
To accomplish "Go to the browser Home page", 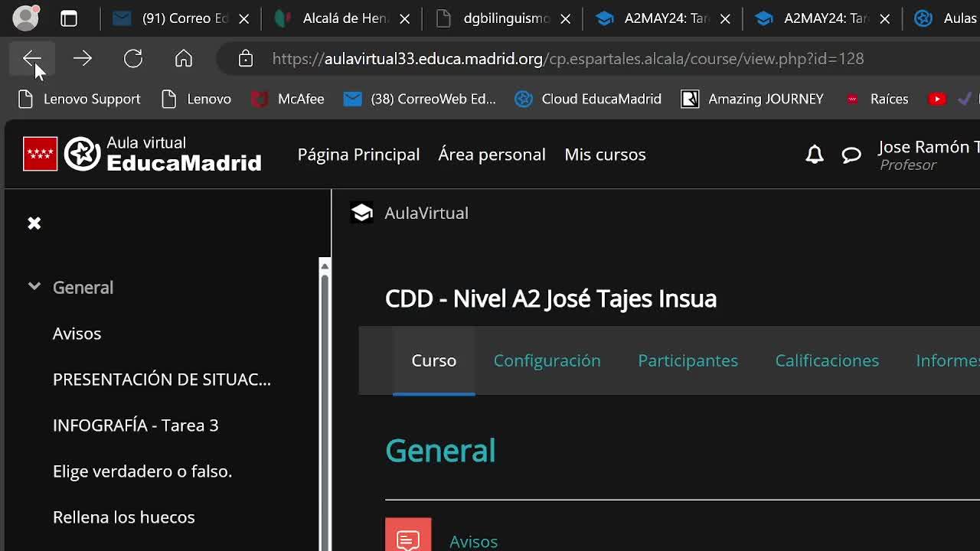I will (184, 59).
